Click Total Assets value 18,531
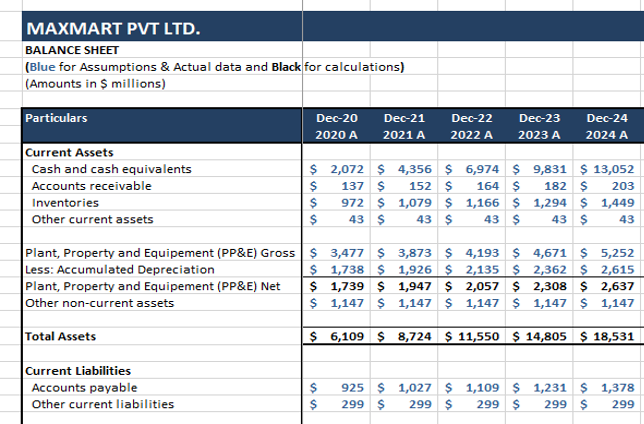Viewport: 644px width, 424px height. (614, 337)
